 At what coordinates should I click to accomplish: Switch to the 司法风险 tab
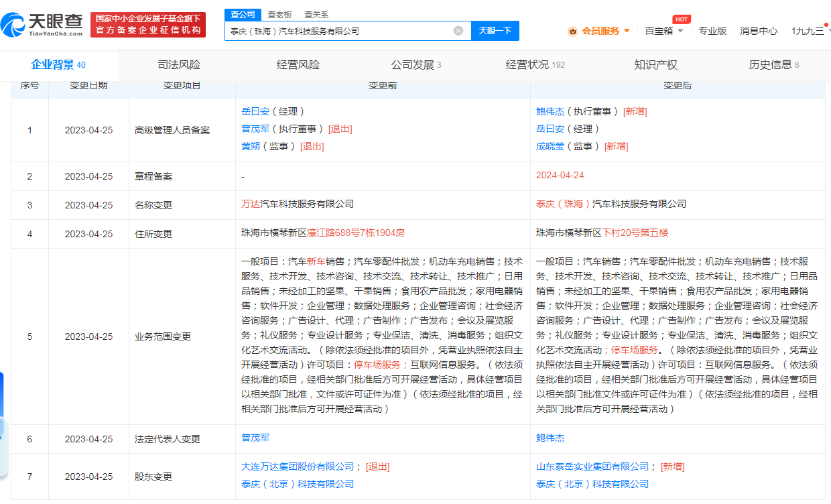pos(179,65)
